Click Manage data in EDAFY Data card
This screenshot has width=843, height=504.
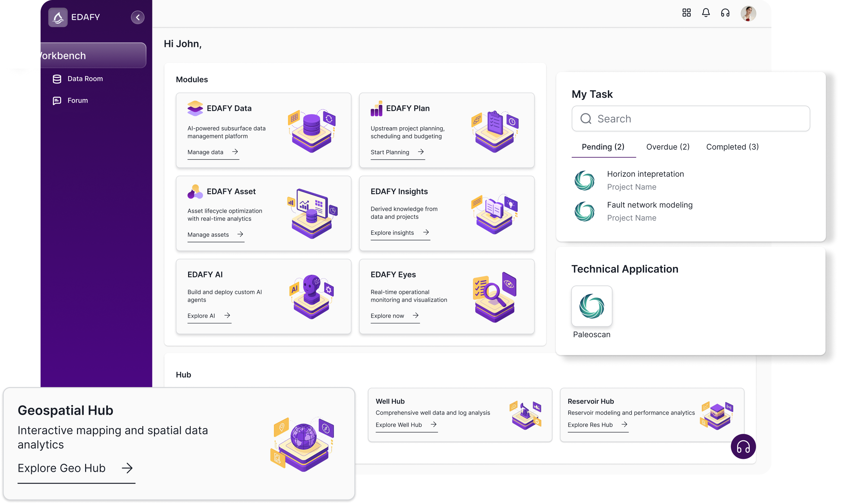tap(206, 152)
